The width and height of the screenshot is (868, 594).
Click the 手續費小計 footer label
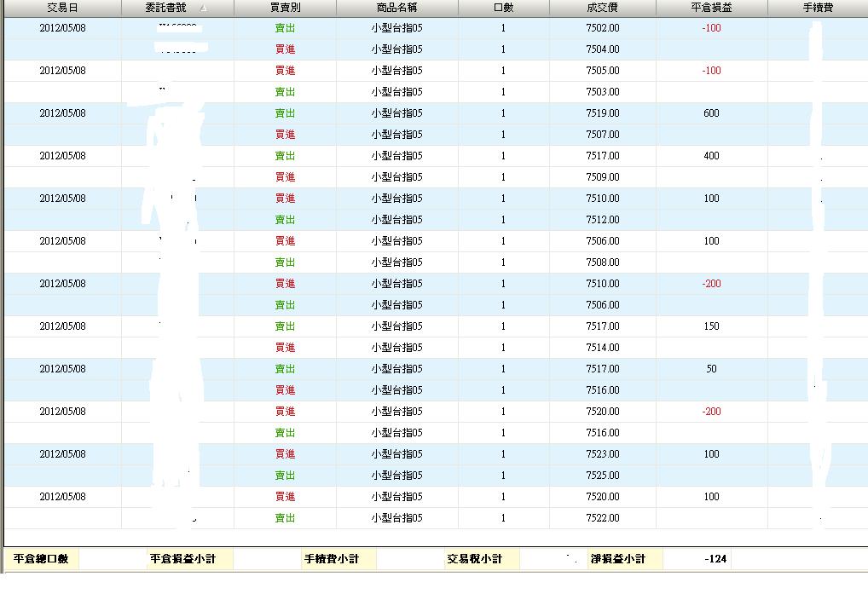(x=332, y=558)
